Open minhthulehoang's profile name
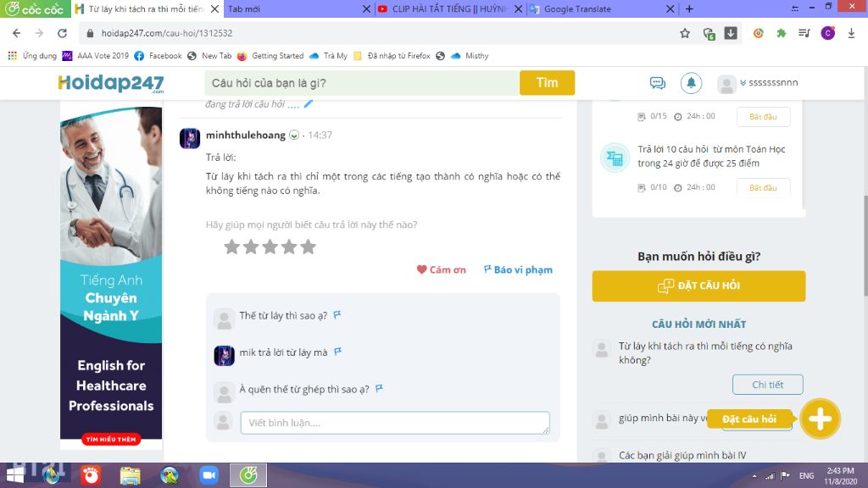Screen dimensions: 868x488 coord(246,135)
